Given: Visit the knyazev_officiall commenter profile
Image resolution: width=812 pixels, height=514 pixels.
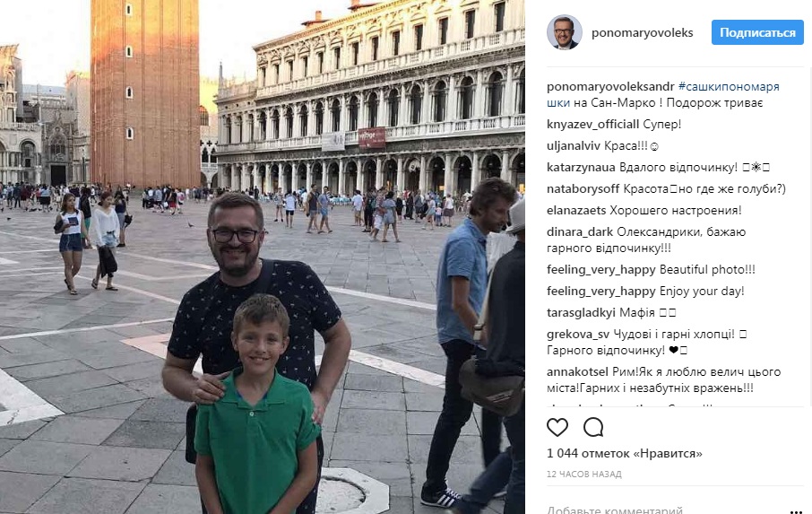Looking at the screenshot, I should coord(593,125).
